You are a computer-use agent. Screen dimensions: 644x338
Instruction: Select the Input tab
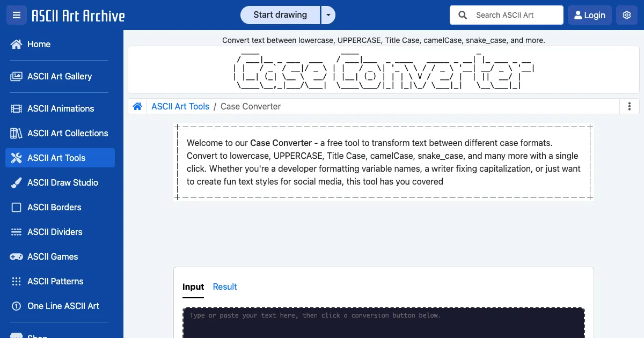coord(193,286)
